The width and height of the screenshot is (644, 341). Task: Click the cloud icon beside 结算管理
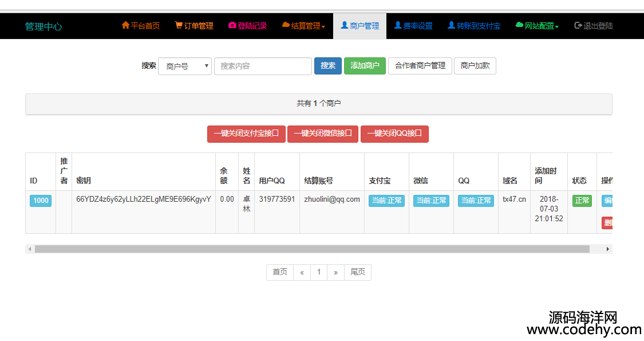click(286, 26)
